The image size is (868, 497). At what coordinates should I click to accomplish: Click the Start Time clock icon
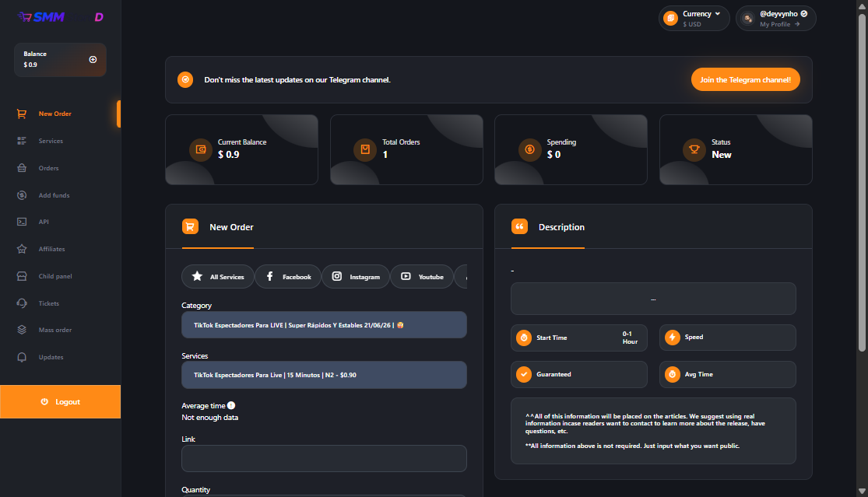coord(524,338)
